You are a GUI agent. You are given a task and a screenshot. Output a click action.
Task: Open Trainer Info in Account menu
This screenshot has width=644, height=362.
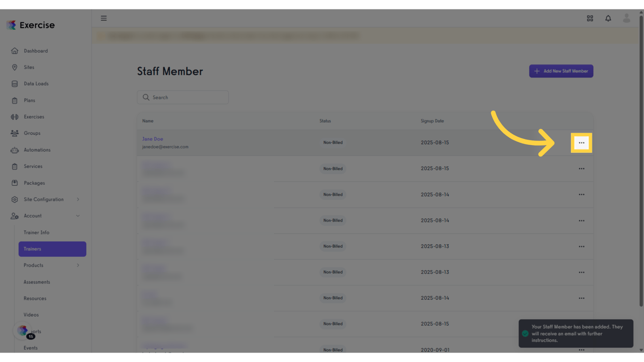[x=36, y=232]
